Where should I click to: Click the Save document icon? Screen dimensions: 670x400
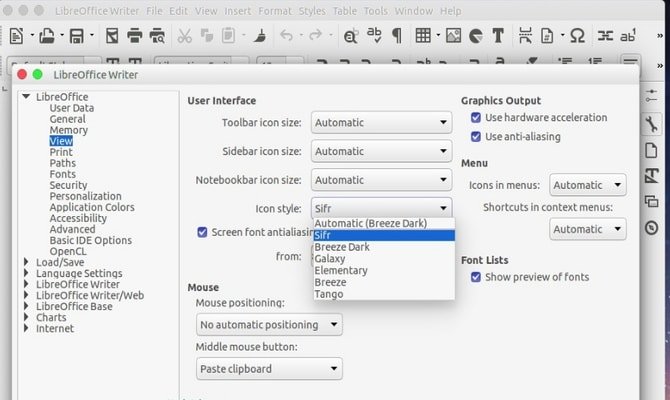[76, 36]
